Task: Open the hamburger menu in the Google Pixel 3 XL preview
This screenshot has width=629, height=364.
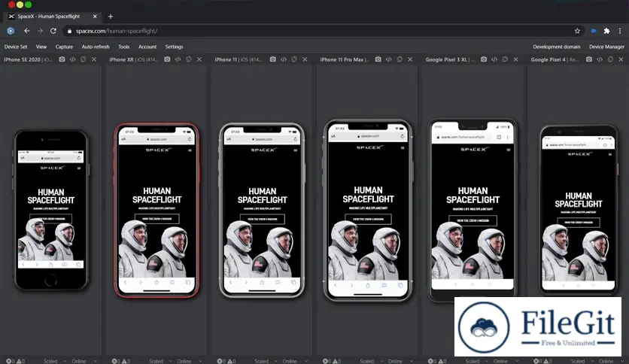Action: [x=508, y=150]
